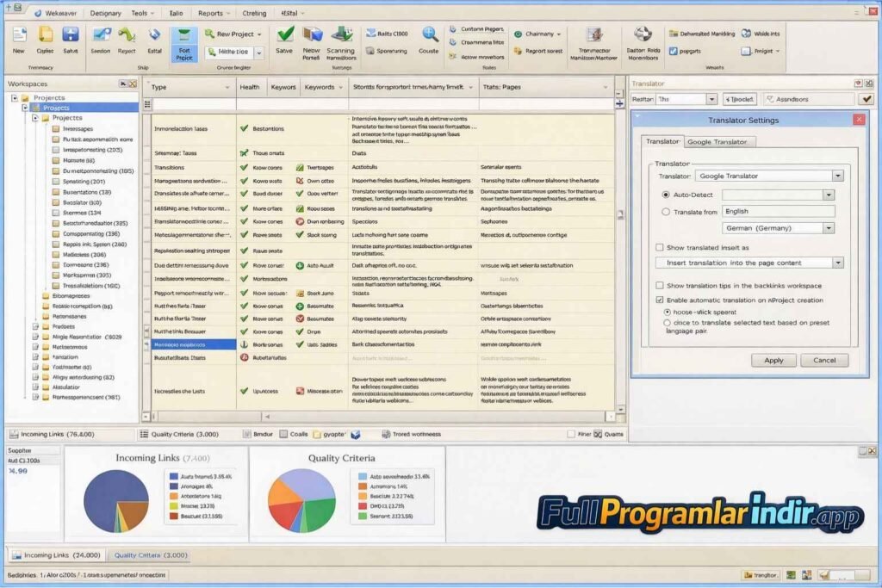Screen dimensions: 882x588
Task: Open the German (Germany) language dropdown
Action: 828,228
